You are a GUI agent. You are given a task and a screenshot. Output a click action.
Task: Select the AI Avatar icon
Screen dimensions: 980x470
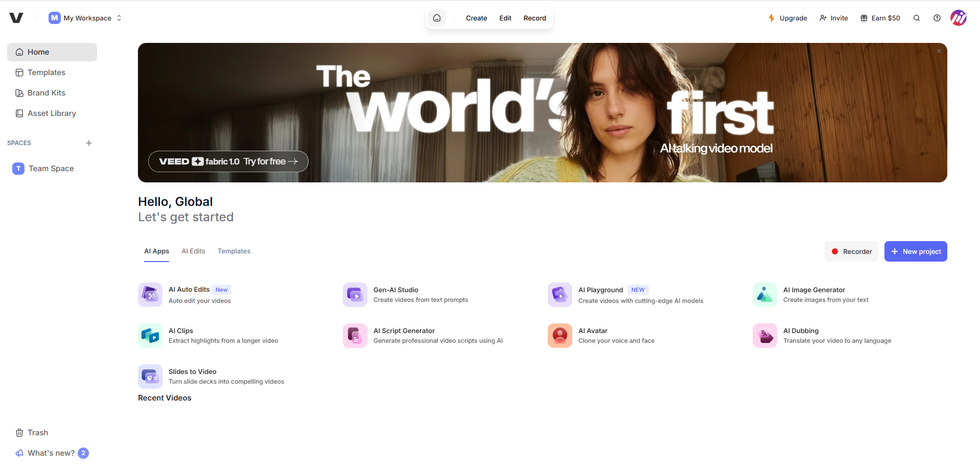tap(560, 336)
